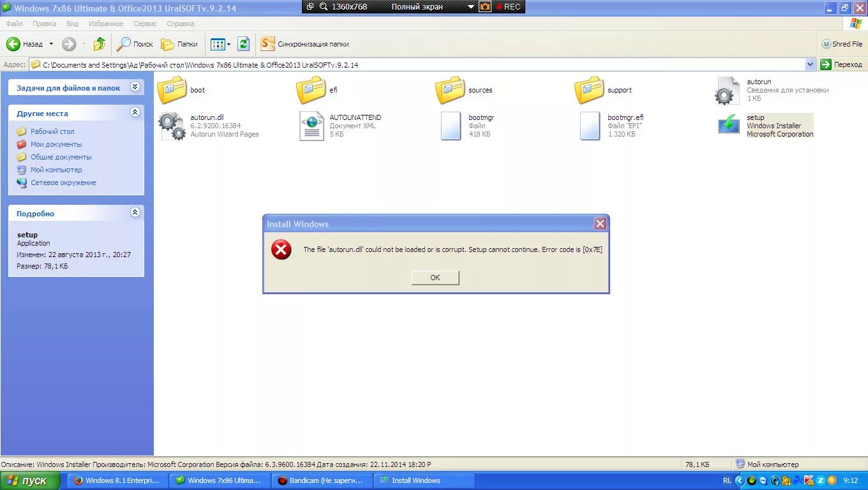The height and width of the screenshot is (490, 868).
Task: Select the boot folder icon
Action: click(172, 90)
